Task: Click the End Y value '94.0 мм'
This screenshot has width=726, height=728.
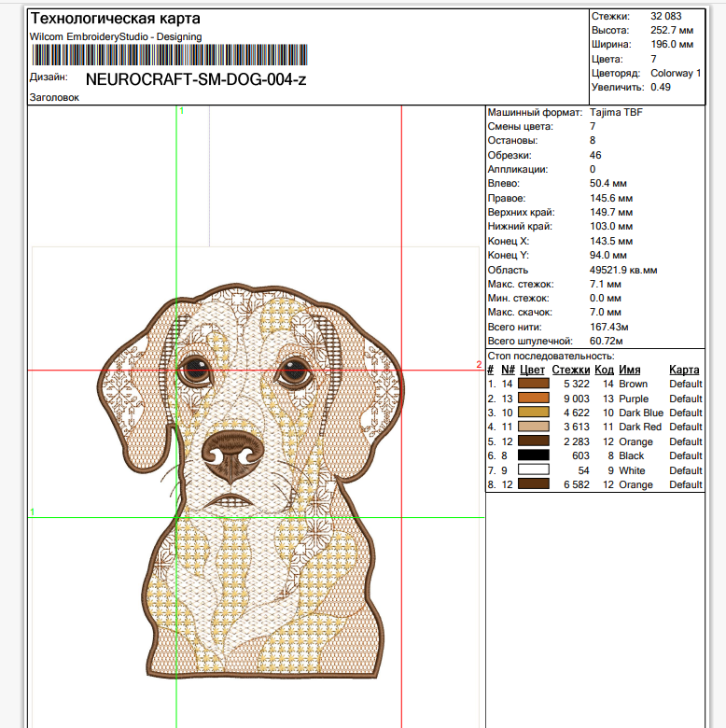Action: [x=608, y=256]
